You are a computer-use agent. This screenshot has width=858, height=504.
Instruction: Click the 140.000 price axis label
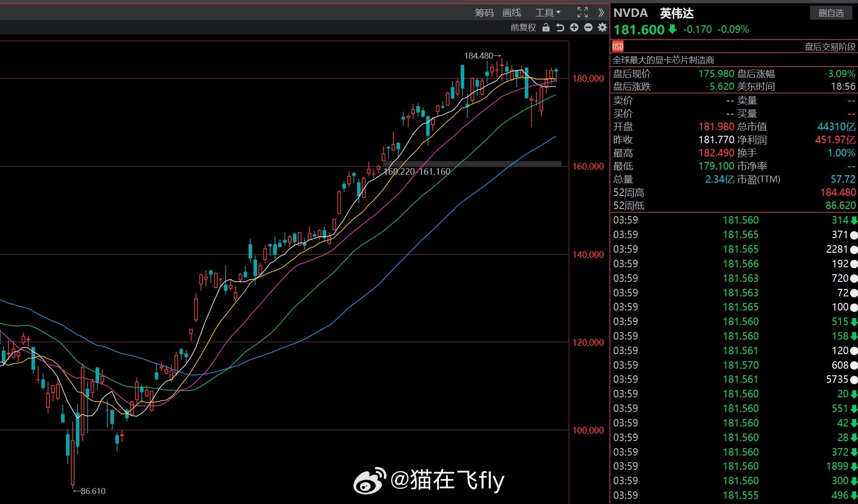(x=588, y=255)
